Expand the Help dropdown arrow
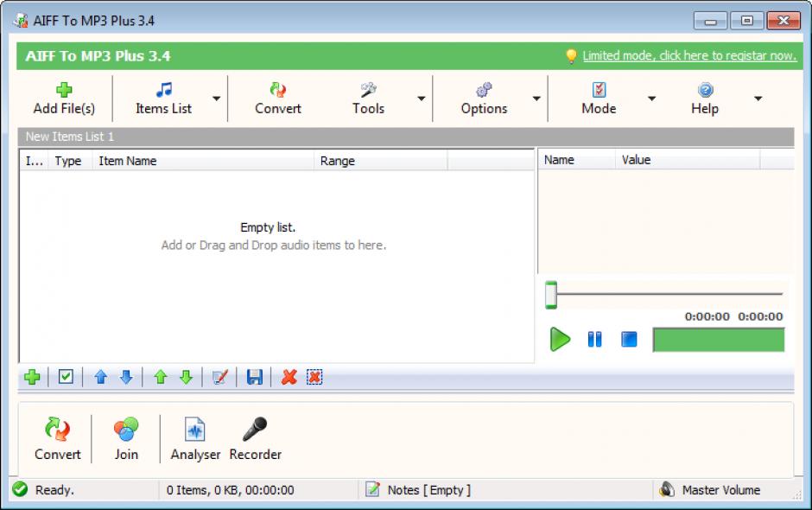812x510 pixels. coord(758,99)
